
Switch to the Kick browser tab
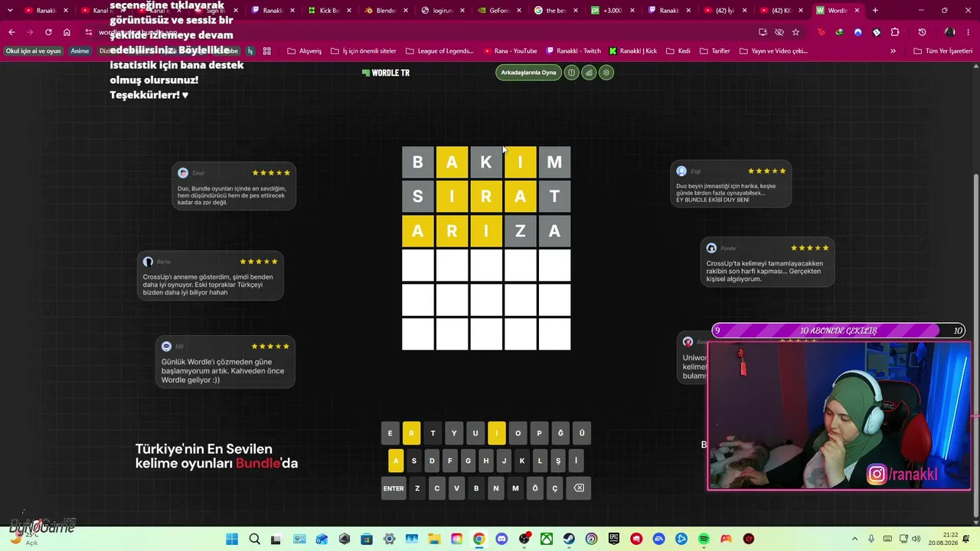click(x=329, y=11)
